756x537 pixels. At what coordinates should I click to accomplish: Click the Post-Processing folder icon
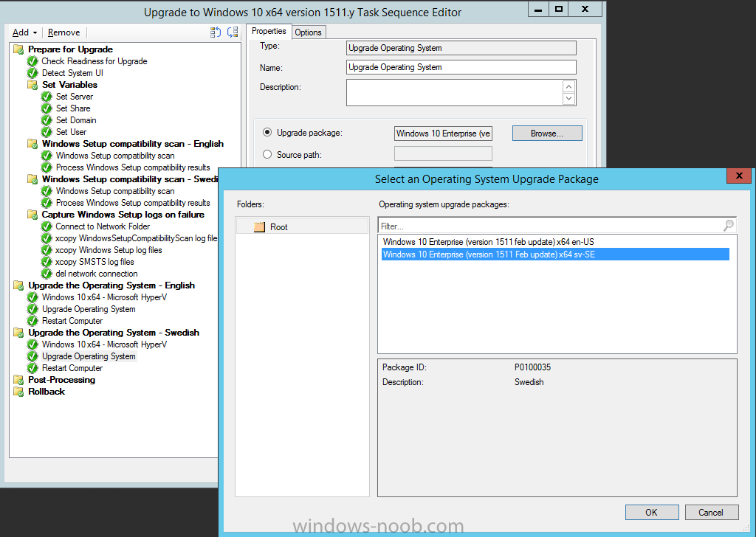coord(18,379)
